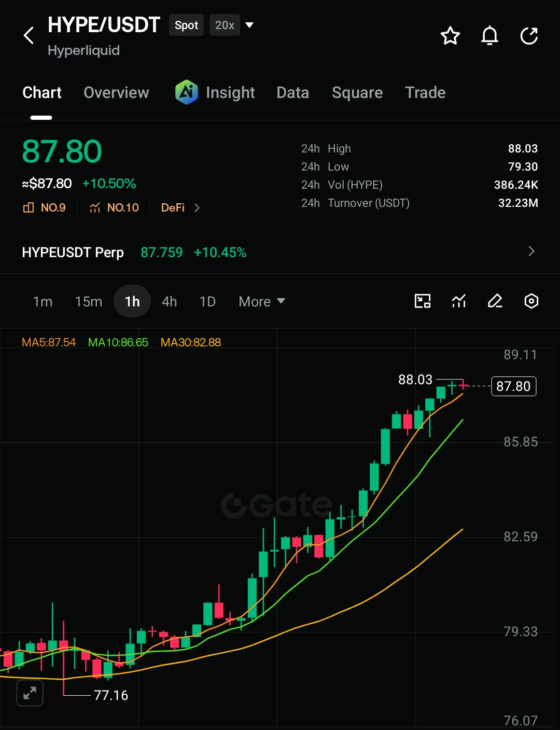The width and height of the screenshot is (560, 730).
Task: Tap the MA5:87.54 indicator label
Action: click(x=49, y=342)
